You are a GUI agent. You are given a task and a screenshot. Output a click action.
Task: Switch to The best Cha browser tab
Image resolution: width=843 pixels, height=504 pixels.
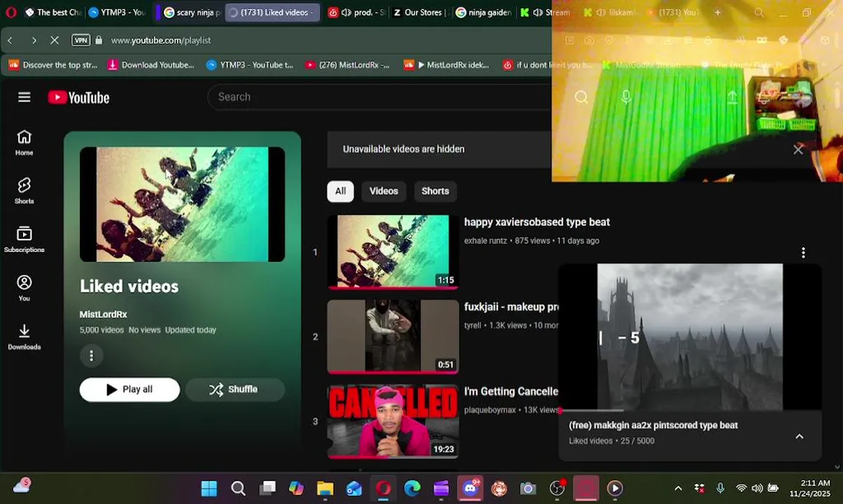pyautogui.click(x=53, y=12)
